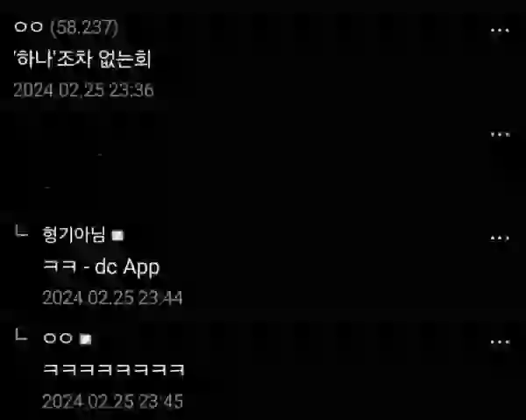Select the top commenter nickname ㅇㅇ
The height and width of the screenshot is (420, 526).
click(x=29, y=27)
